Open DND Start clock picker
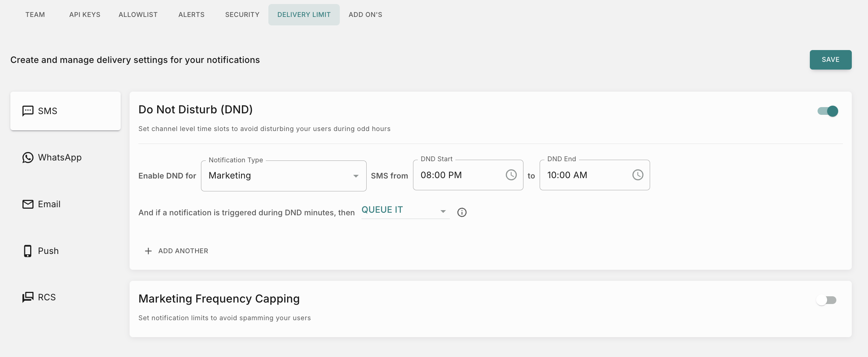 [x=511, y=175]
